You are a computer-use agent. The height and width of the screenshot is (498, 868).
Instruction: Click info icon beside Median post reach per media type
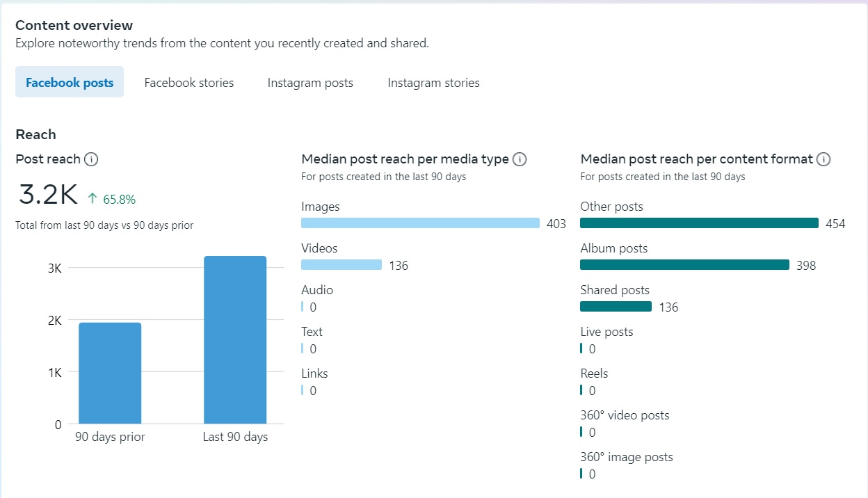click(x=520, y=159)
